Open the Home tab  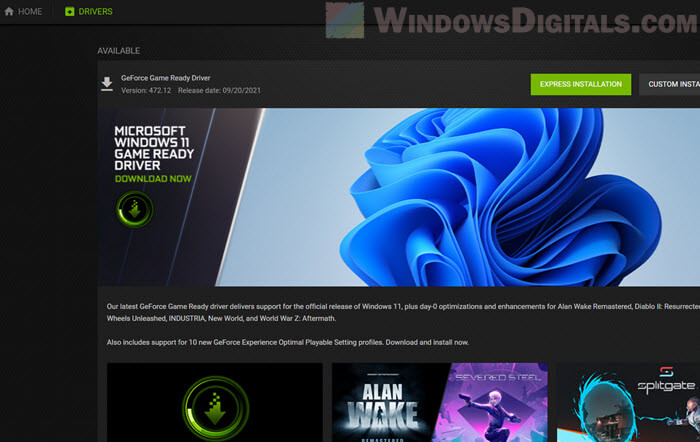(x=23, y=12)
